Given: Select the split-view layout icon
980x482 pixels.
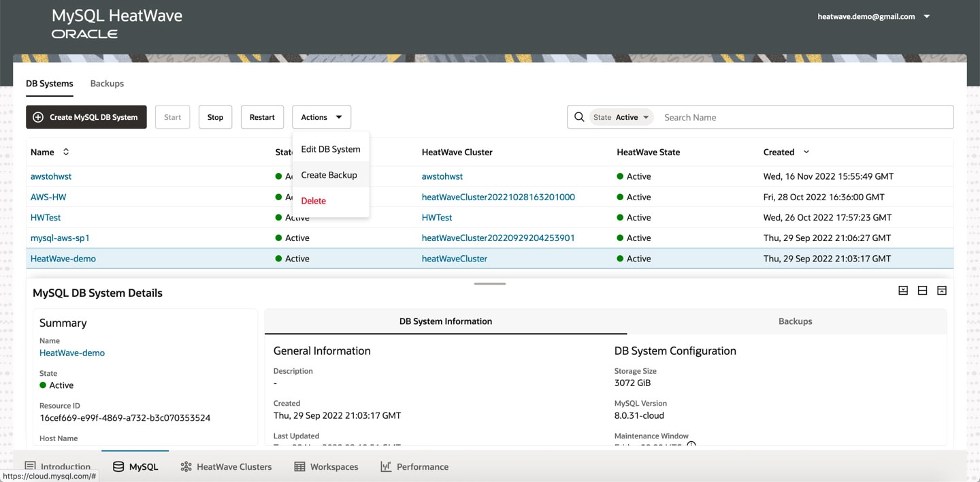Looking at the screenshot, I should (x=922, y=291).
